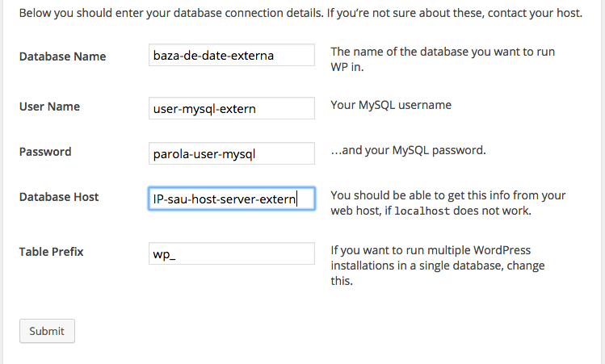605x364 pixels.
Task: Select the User Name text box
Action: pos(232,108)
